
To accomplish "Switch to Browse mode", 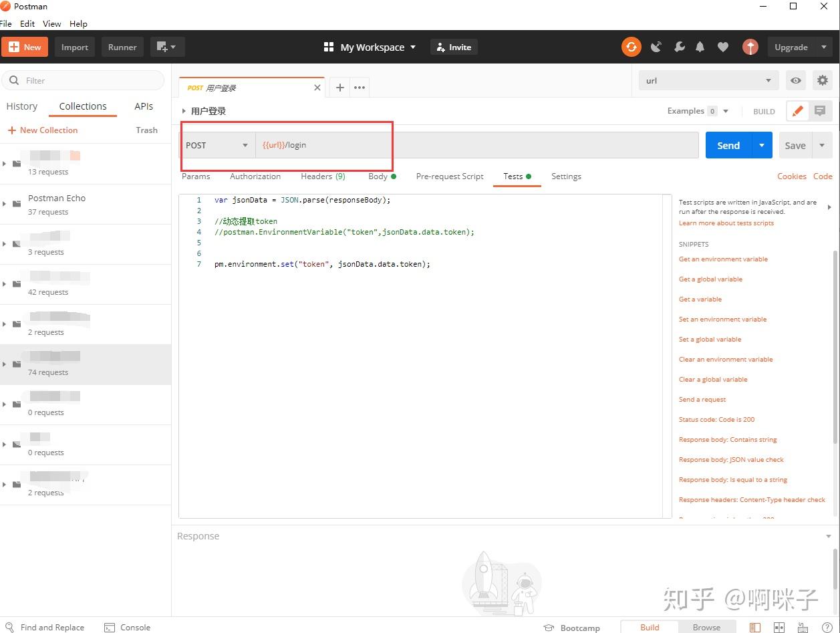I will [x=706, y=627].
